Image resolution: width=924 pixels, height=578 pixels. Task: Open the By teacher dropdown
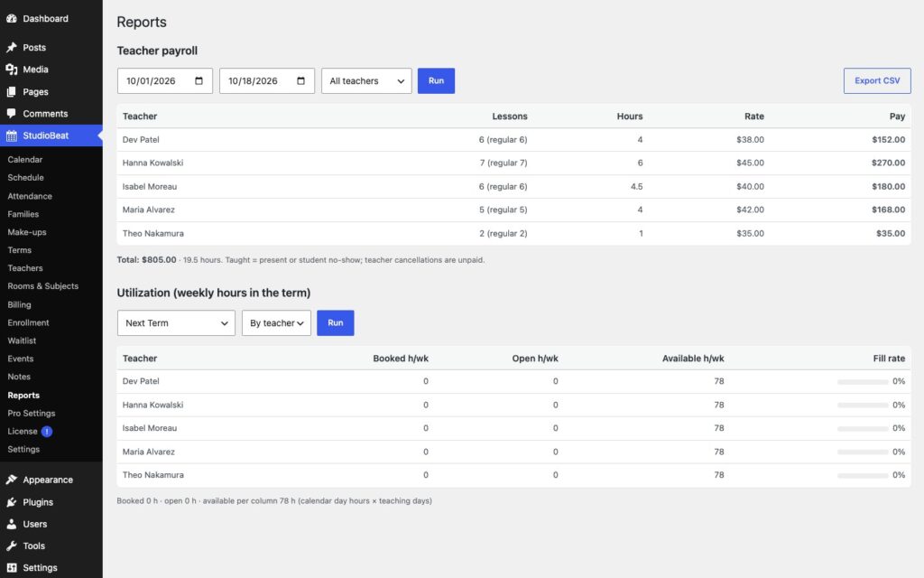[276, 322]
